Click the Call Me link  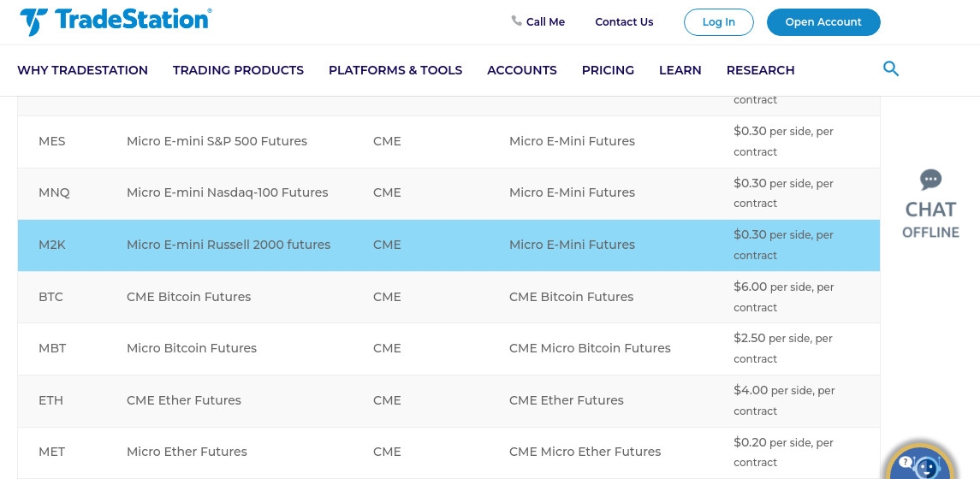point(545,22)
